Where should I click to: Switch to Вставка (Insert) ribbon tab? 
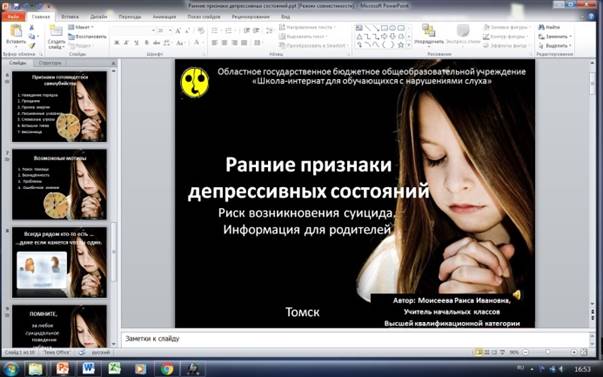coord(70,17)
